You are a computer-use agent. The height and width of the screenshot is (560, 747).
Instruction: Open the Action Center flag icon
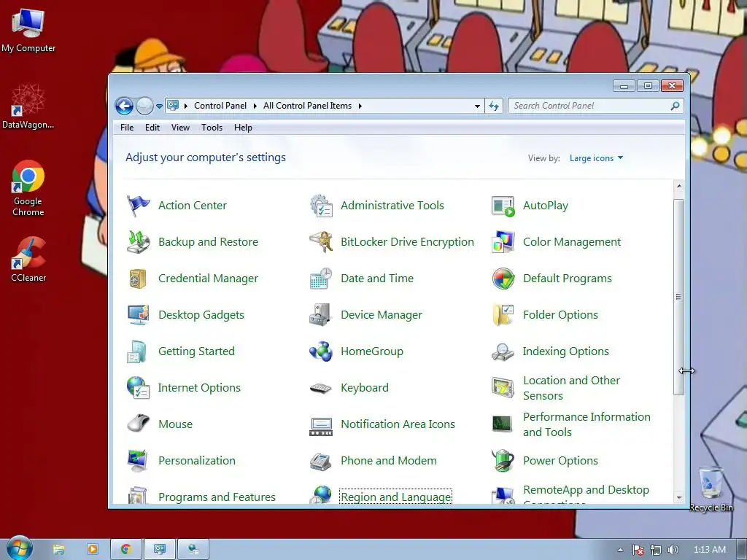138,206
